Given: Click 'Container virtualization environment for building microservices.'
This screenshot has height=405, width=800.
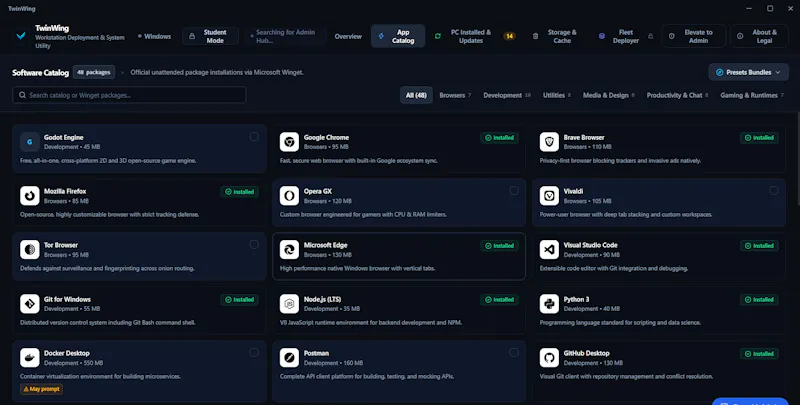Looking at the screenshot, I should click(101, 376).
